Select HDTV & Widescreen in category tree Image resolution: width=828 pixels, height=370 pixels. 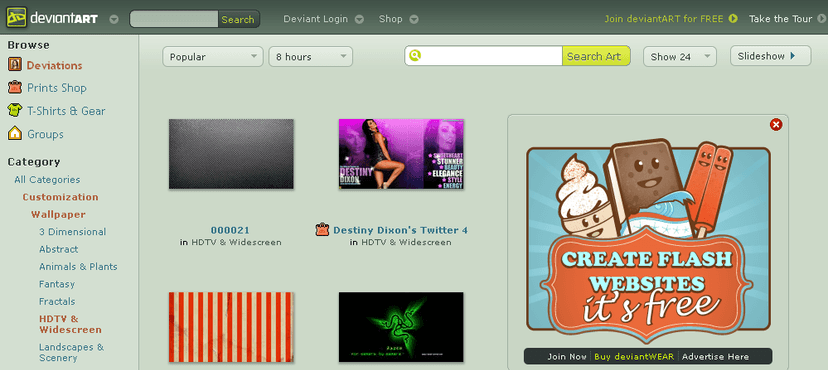[x=70, y=324]
